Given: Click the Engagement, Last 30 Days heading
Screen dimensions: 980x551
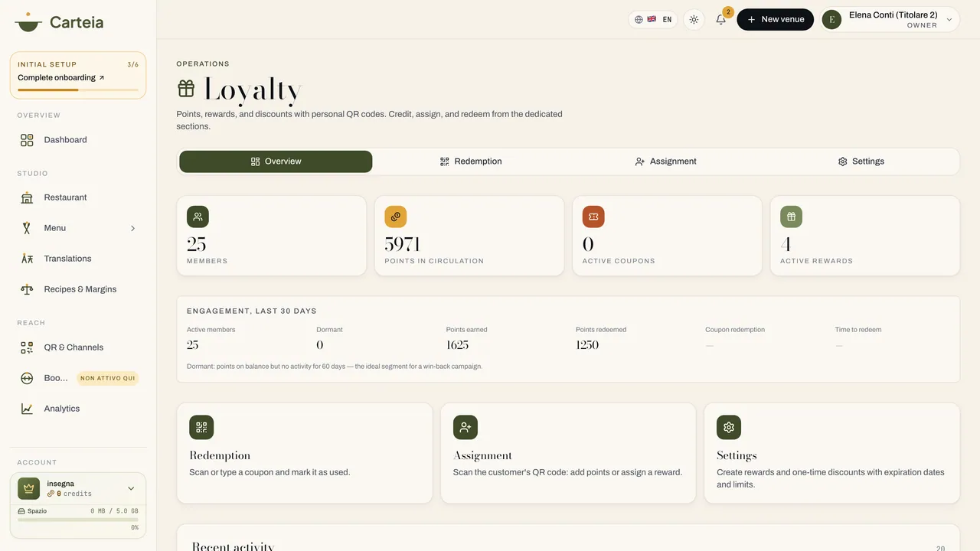Looking at the screenshot, I should pos(252,311).
